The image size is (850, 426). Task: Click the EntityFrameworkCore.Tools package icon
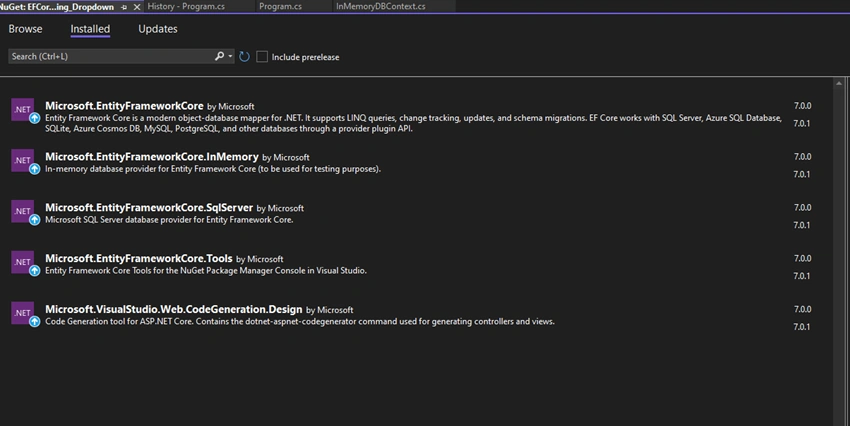tap(23, 262)
